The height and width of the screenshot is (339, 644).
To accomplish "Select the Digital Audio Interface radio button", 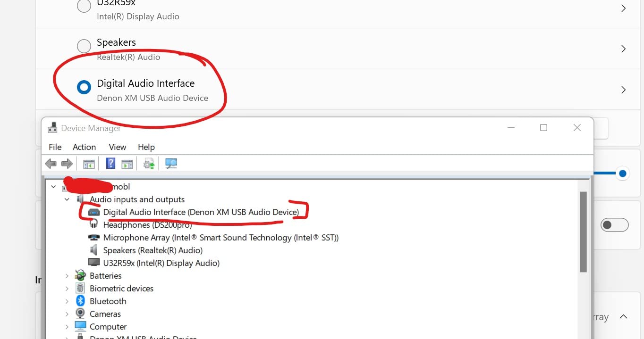I will click(x=84, y=87).
